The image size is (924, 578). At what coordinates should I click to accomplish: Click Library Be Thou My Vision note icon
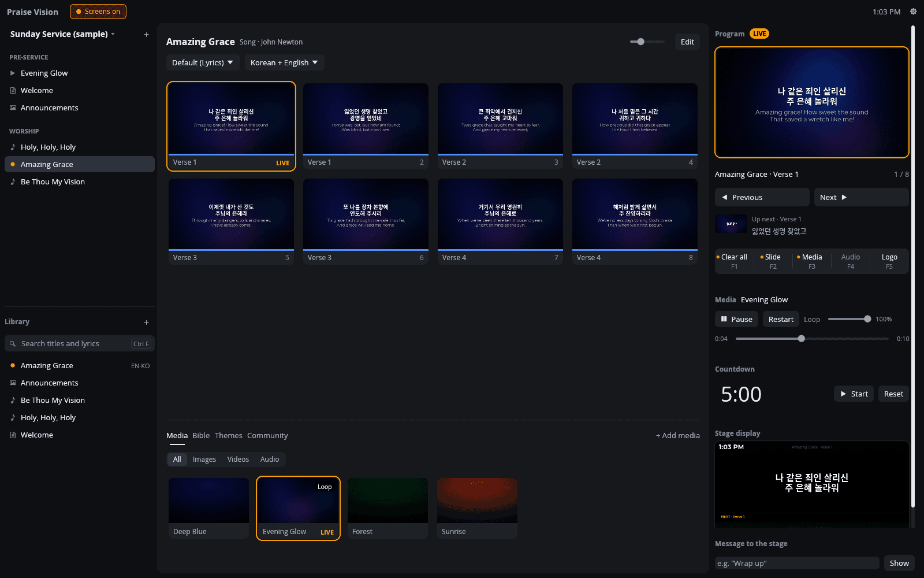point(13,401)
